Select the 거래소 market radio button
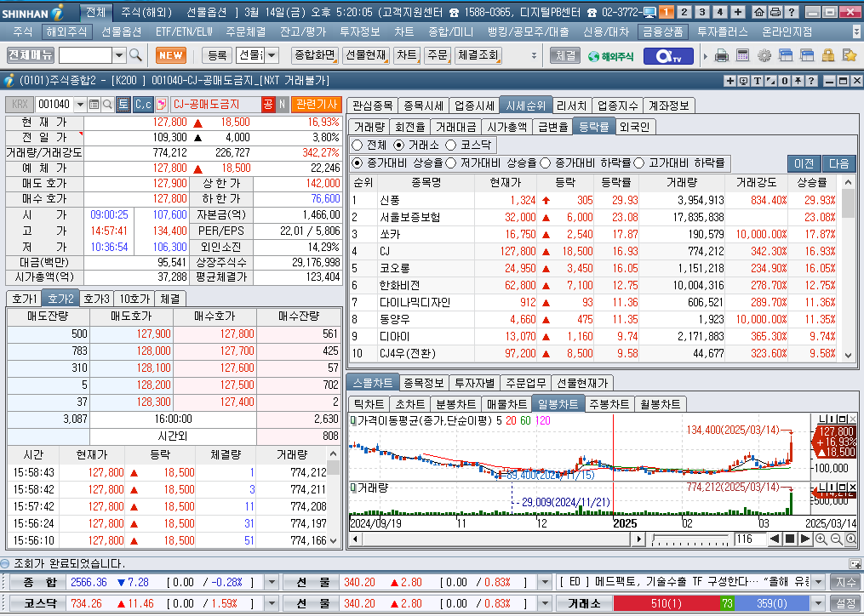 pos(399,145)
